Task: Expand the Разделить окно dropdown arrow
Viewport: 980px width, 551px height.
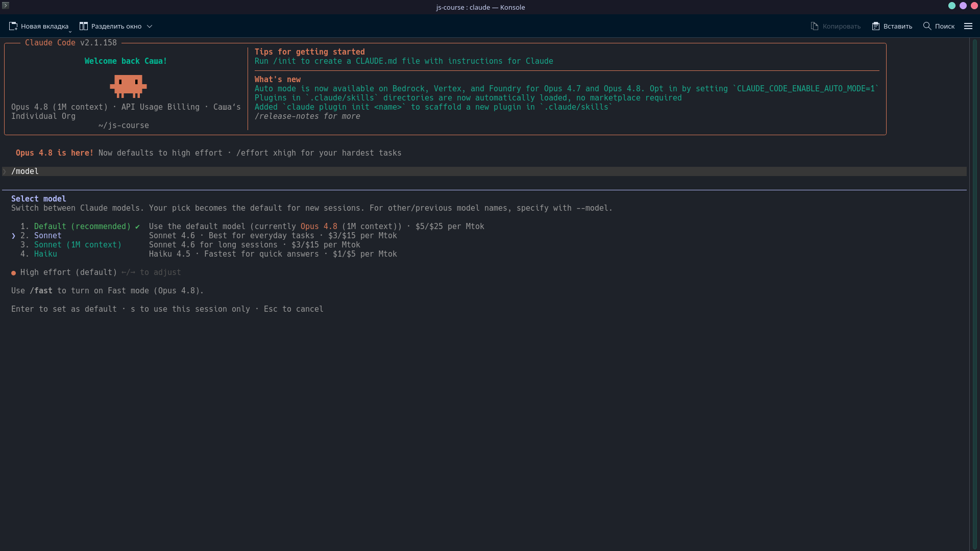Action: tap(150, 26)
